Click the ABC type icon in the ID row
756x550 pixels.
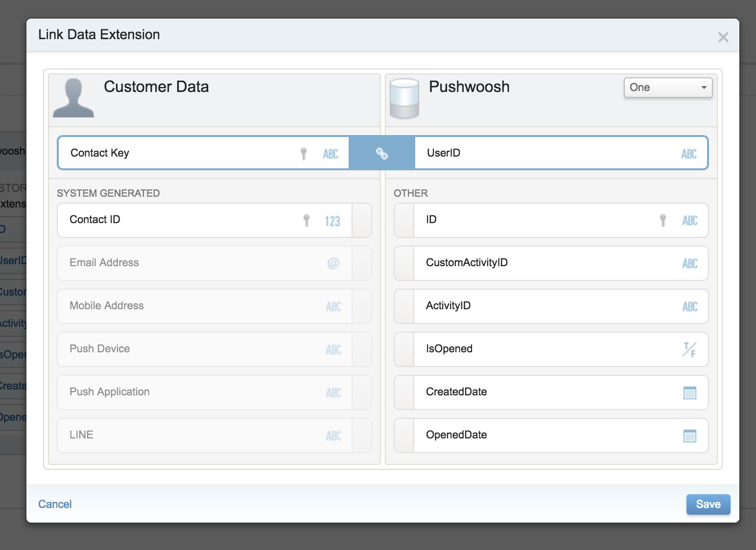[x=690, y=221]
